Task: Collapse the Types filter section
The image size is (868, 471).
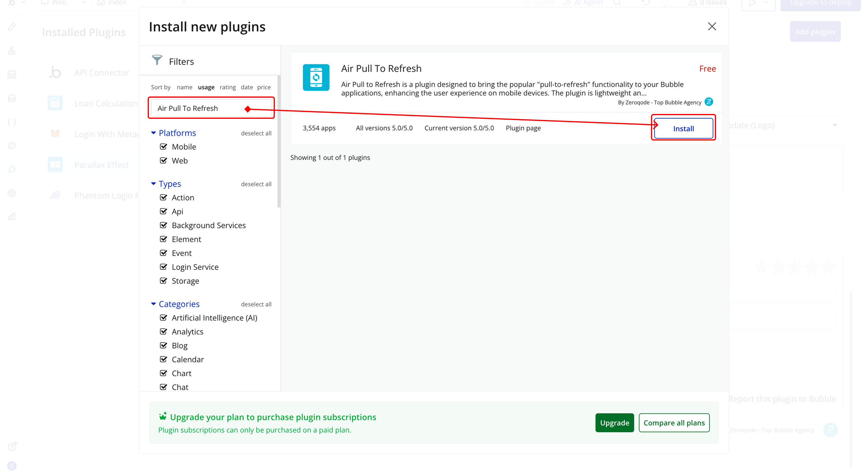Action: 154,184
